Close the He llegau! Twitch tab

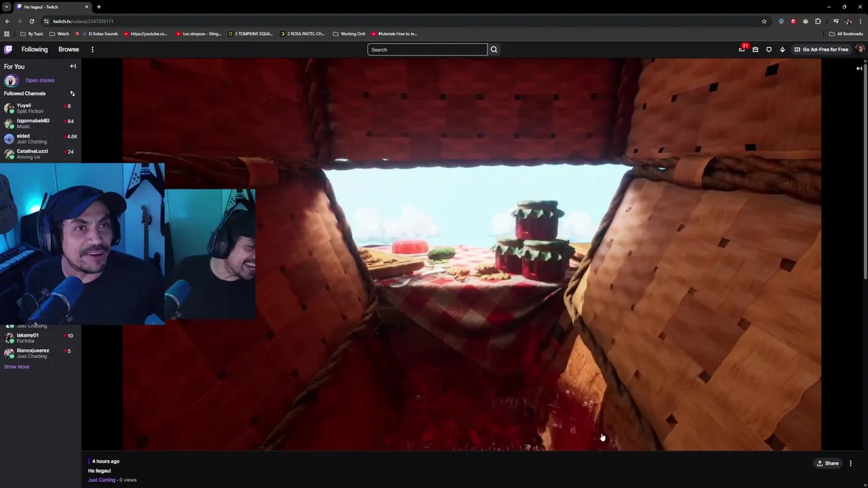click(86, 7)
